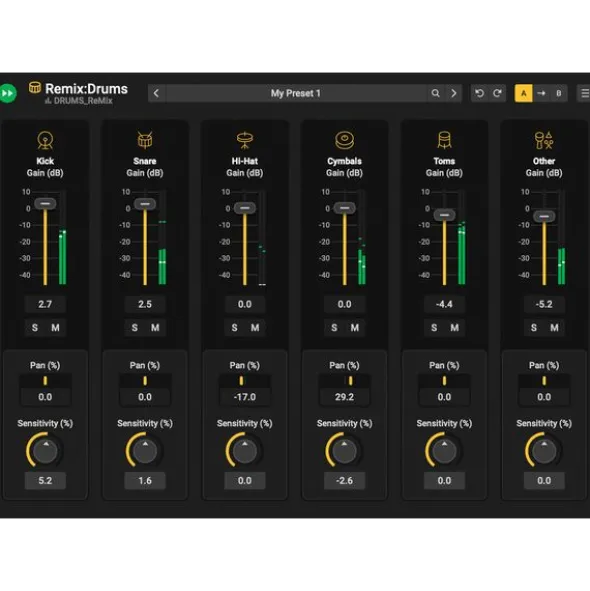Viewport: 590px width, 591px height.
Task: Click the Hi-Hat sensitivity knob
Action: click(245, 451)
